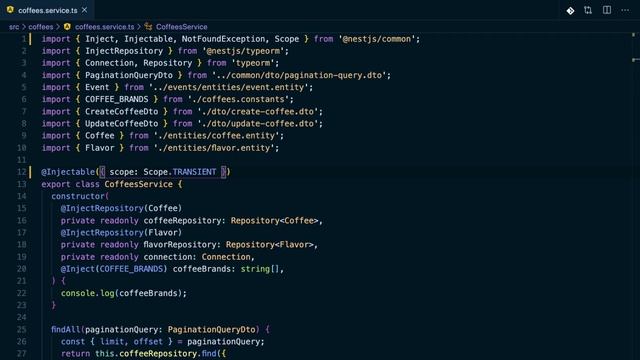
Task: Click UpdateCoffeeDto import name
Action: (x=121, y=123)
